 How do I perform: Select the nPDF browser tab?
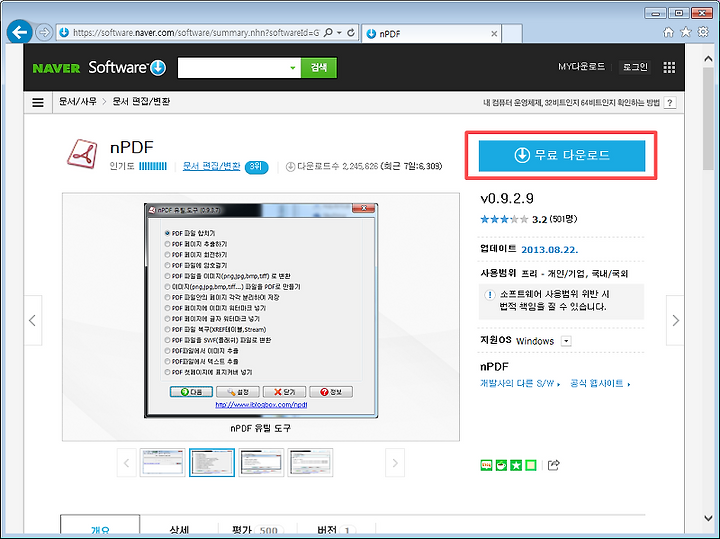pyautogui.click(x=431, y=34)
